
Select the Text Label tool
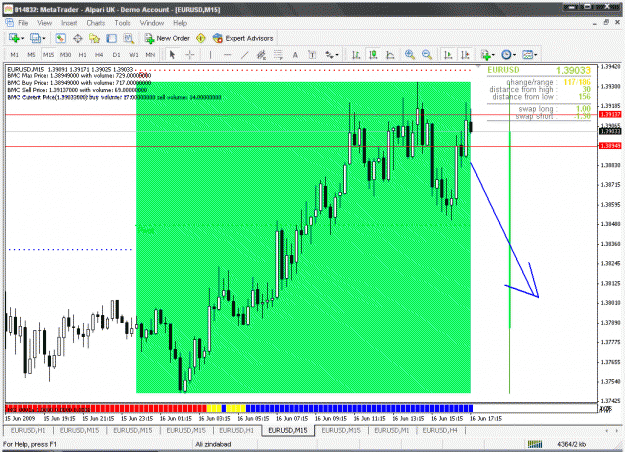(x=312, y=55)
